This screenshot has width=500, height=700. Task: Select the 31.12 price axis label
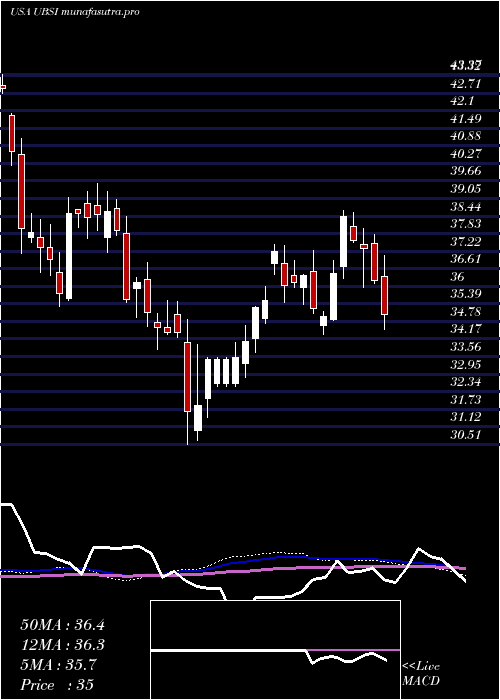(466, 417)
